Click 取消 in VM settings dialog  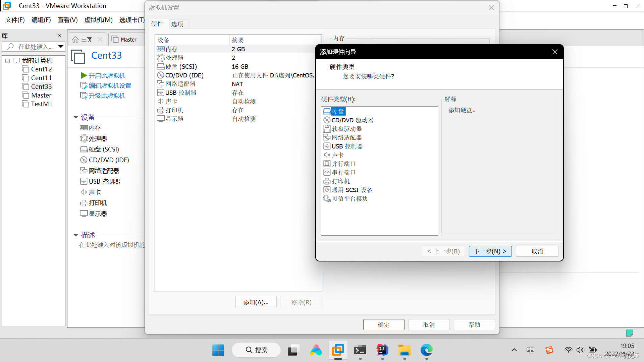point(429,324)
